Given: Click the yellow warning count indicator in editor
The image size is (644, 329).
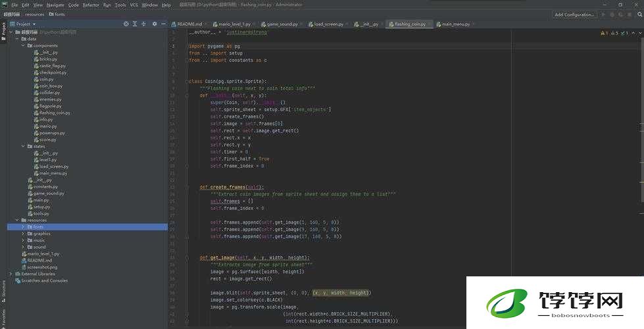Looking at the screenshot, I should 604,34.
